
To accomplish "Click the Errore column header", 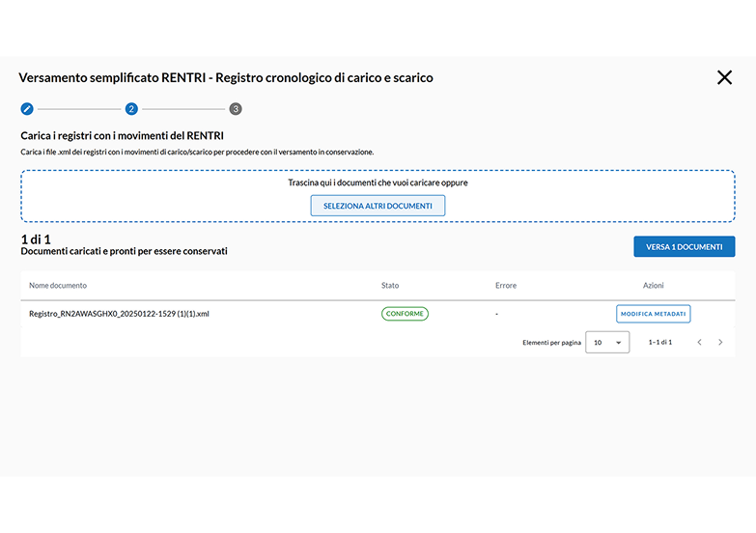I will (506, 286).
